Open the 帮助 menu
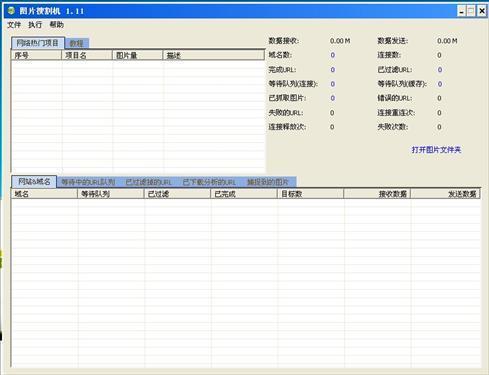The image size is (489, 375). pyautogui.click(x=56, y=25)
